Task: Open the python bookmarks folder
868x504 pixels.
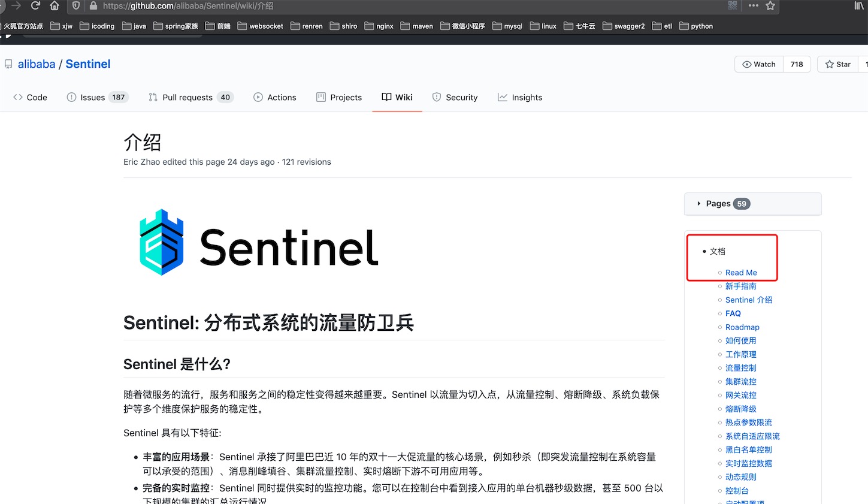Action: click(696, 26)
